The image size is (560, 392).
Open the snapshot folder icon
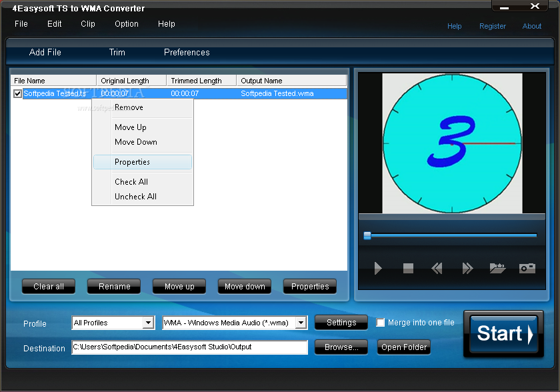[497, 268]
